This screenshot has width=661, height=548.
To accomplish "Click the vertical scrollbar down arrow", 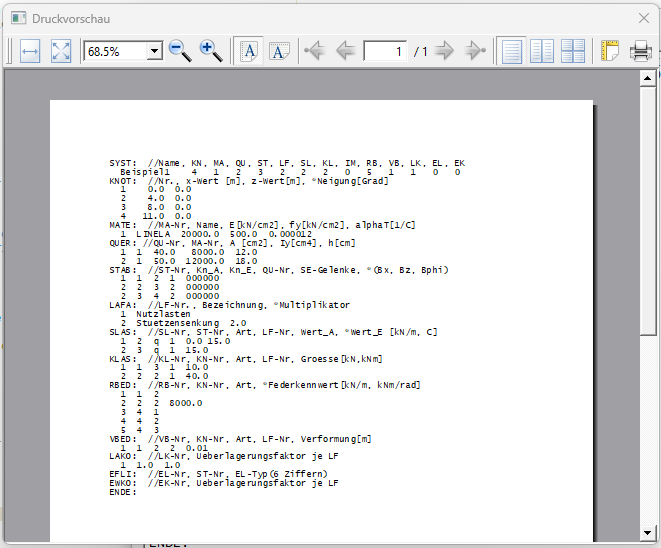I will [x=647, y=533].
